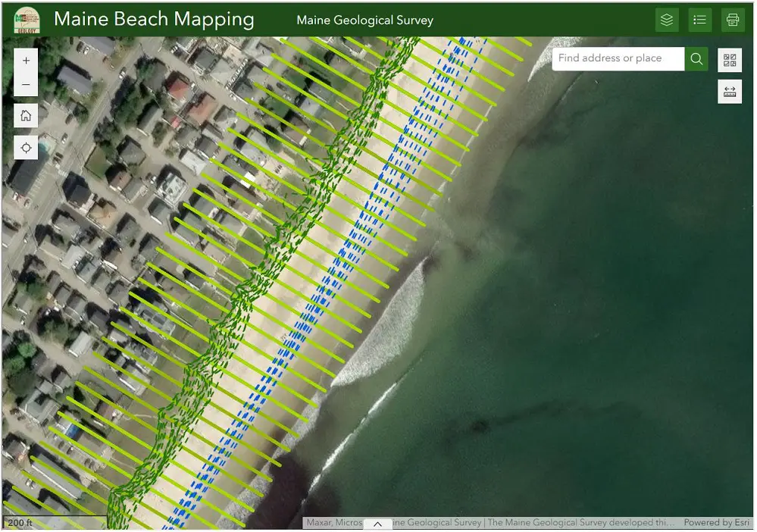Screen dimensions: 757x532
Task: Click the Maine Geological Survey subtitle
Action: 365,20
